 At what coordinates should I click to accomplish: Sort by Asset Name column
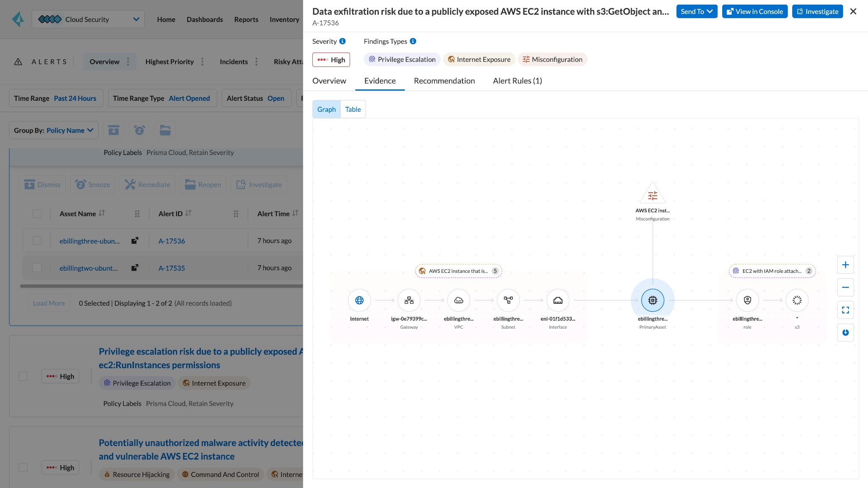pyautogui.click(x=102, y=213)
